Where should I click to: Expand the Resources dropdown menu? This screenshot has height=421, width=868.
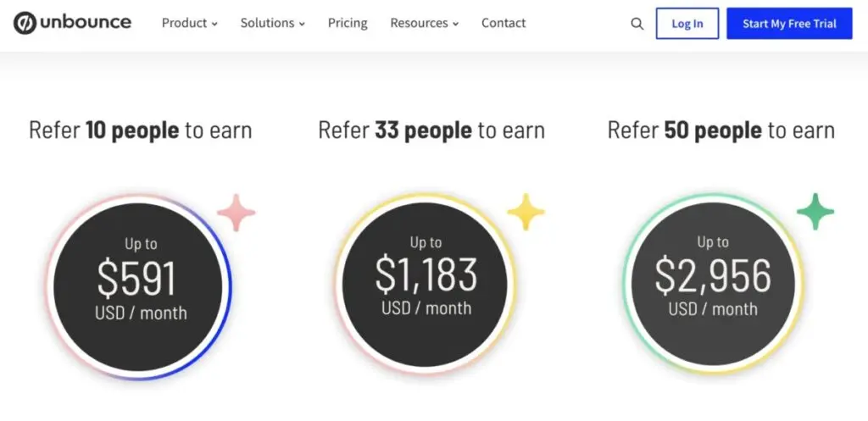(x=424, y=23)
